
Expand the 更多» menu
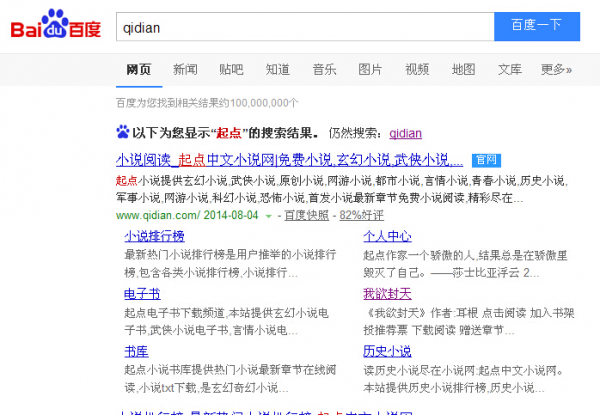point(556,70)
